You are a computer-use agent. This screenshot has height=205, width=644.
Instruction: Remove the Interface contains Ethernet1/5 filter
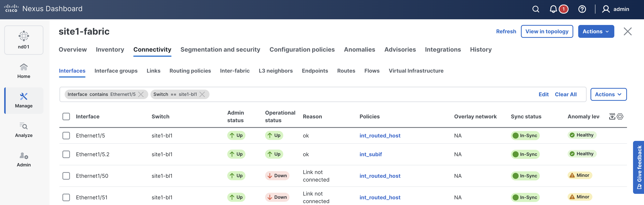(141, 94)
